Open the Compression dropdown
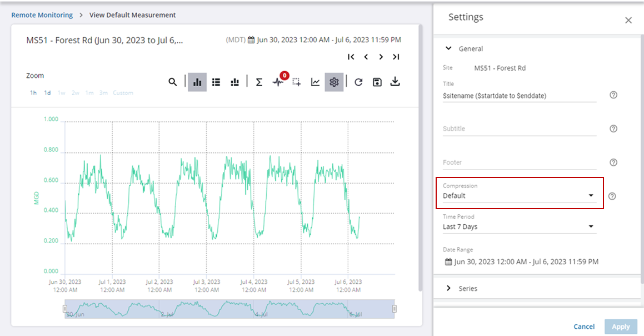 click(518, 196)
